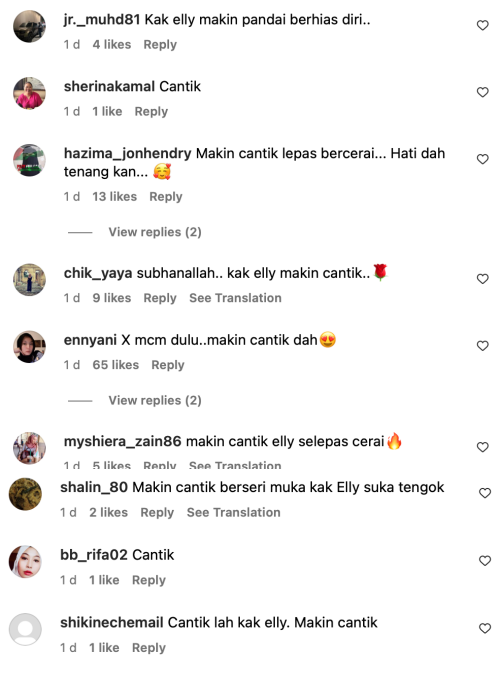Screen dimensions: 500x673
Task: Like hazima_jonhendry's comment using the heart
Action: tap(482, 159)
